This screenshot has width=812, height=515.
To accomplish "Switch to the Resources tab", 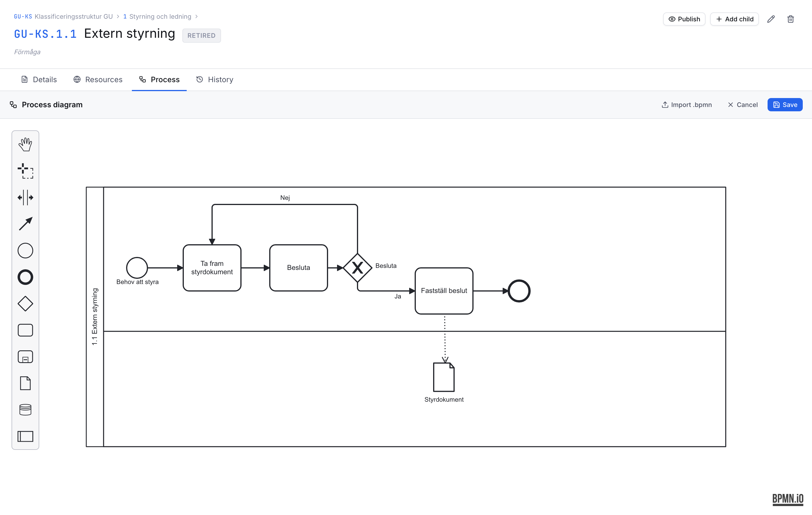I will coord(98,80).
